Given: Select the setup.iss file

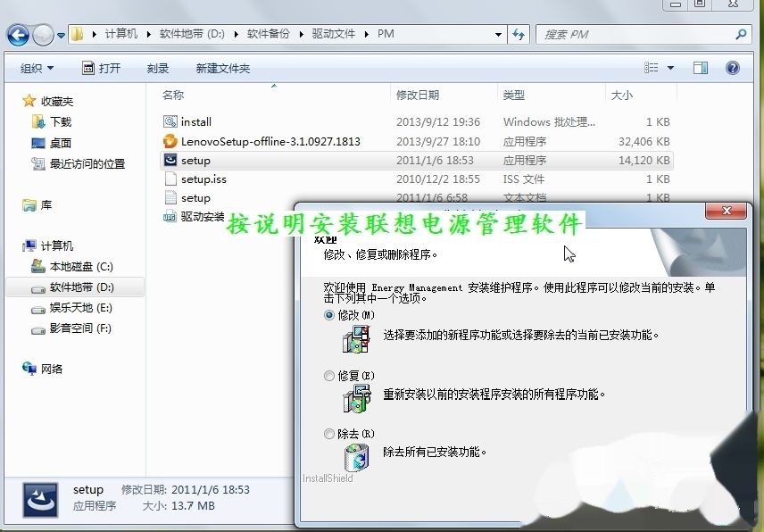Looking at the screenshot, I should pos(203,179).
